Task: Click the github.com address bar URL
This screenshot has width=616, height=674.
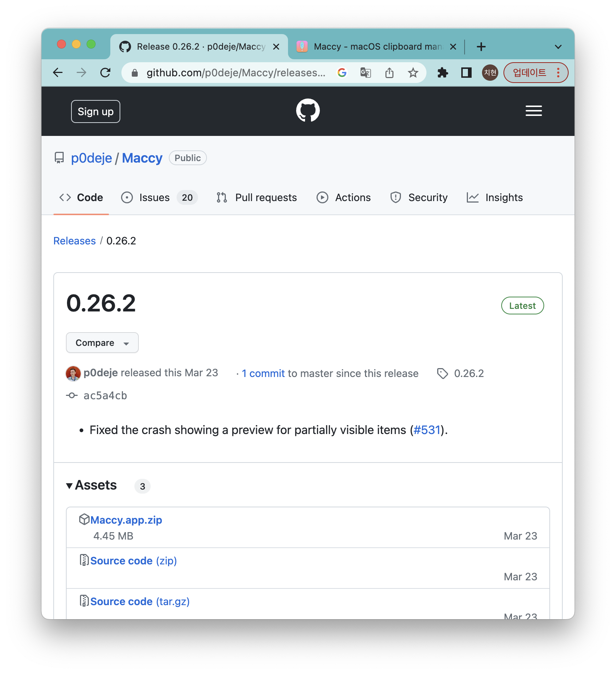Action: 236,73
